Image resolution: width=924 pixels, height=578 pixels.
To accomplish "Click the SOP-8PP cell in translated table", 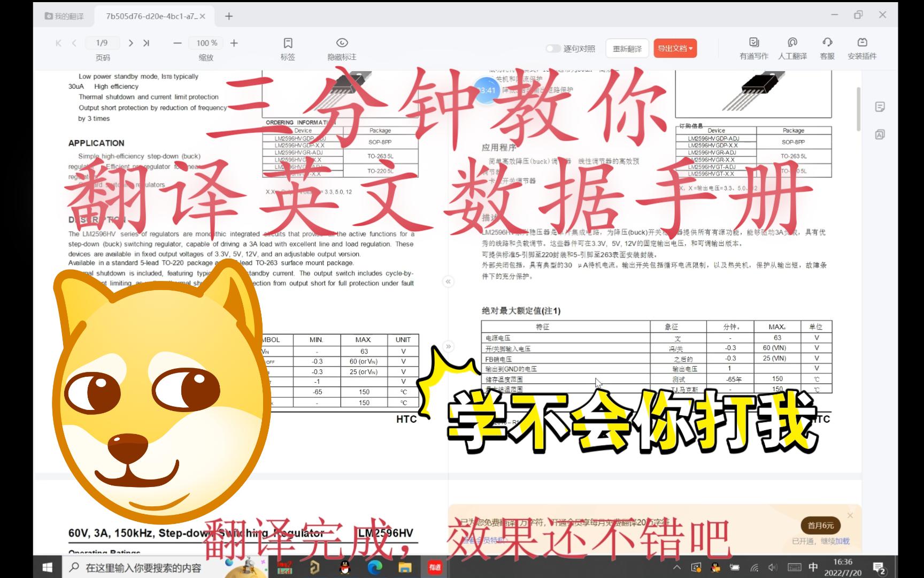I will (793, 142).
